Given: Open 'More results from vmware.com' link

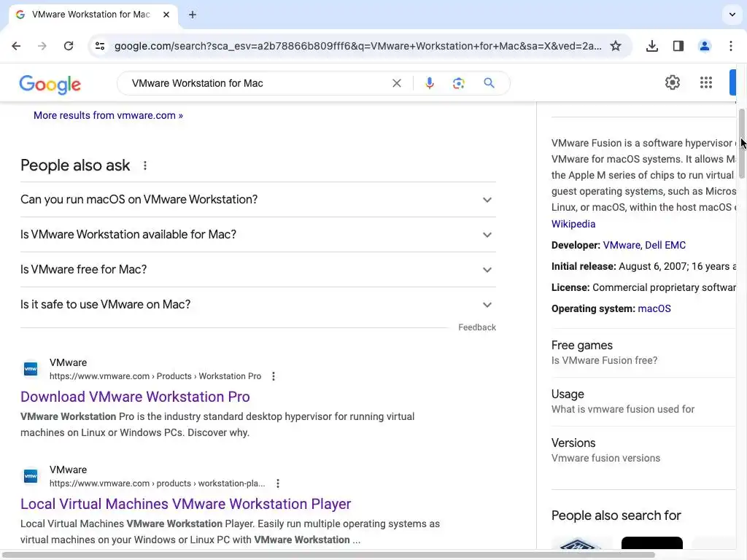Looking at the screenshot, I should pos(108,115).
